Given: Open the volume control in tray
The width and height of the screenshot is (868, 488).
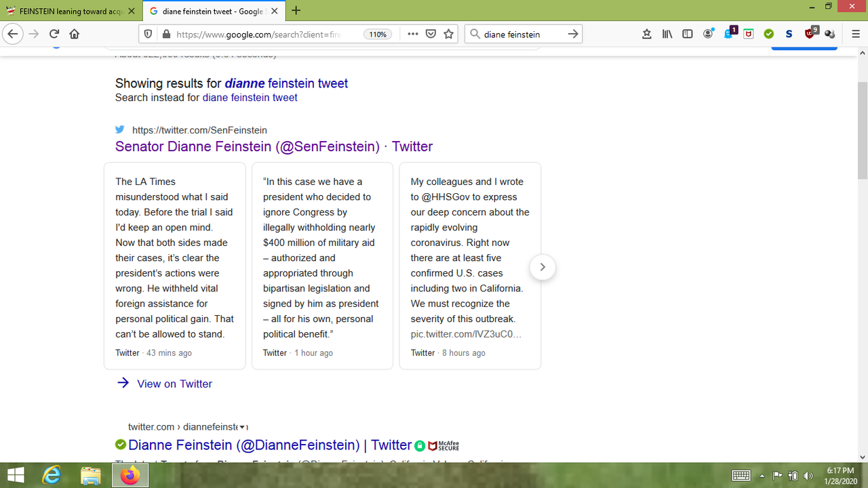Looking at the screenshot, I should [x=808, y=476].
